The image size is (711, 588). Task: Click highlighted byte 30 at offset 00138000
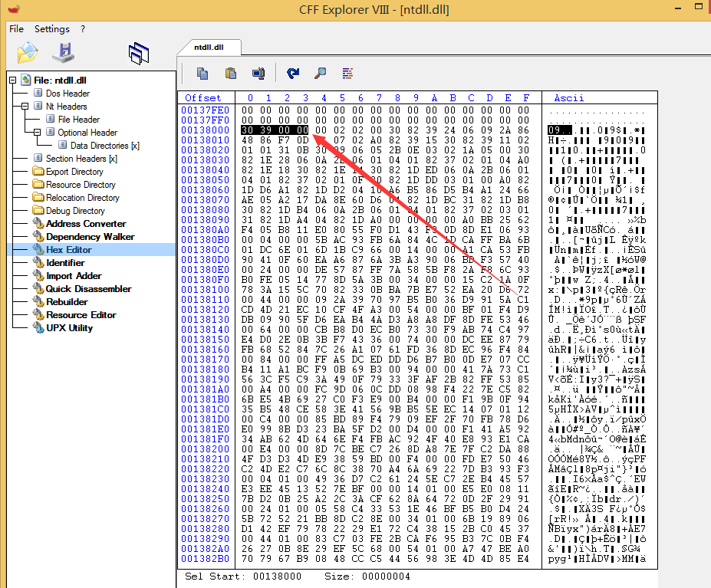pyautogui.click(x=247, y=130)
